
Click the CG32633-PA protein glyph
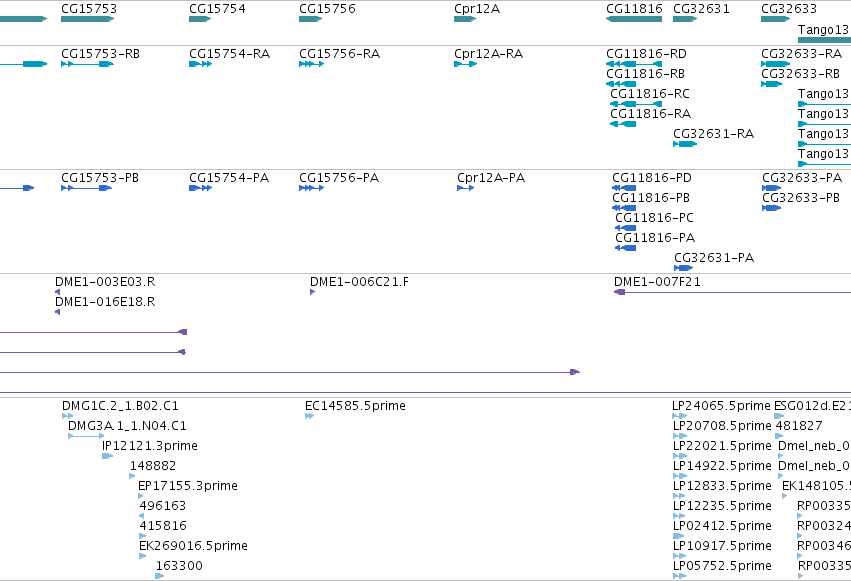[772, 188]
